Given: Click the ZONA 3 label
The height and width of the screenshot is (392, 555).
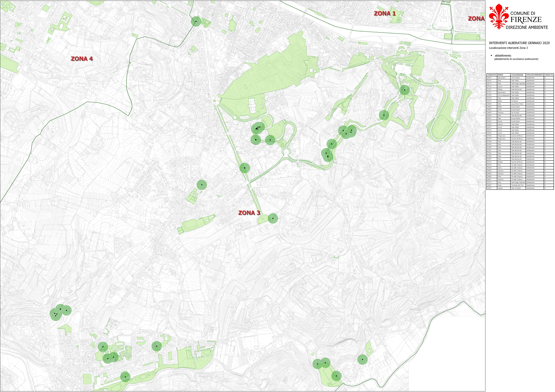Looking at the screenshot, I should tap(249, 213).
